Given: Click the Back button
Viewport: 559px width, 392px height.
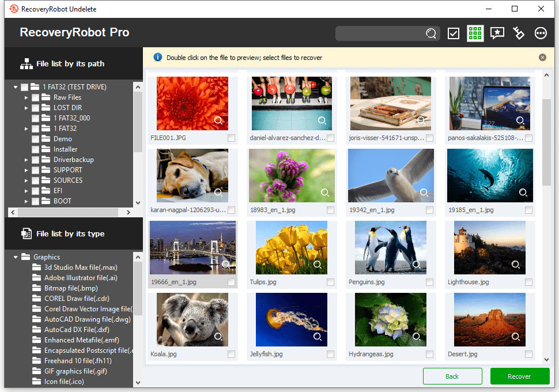Looking at the screenshot, I should [452, 376].
